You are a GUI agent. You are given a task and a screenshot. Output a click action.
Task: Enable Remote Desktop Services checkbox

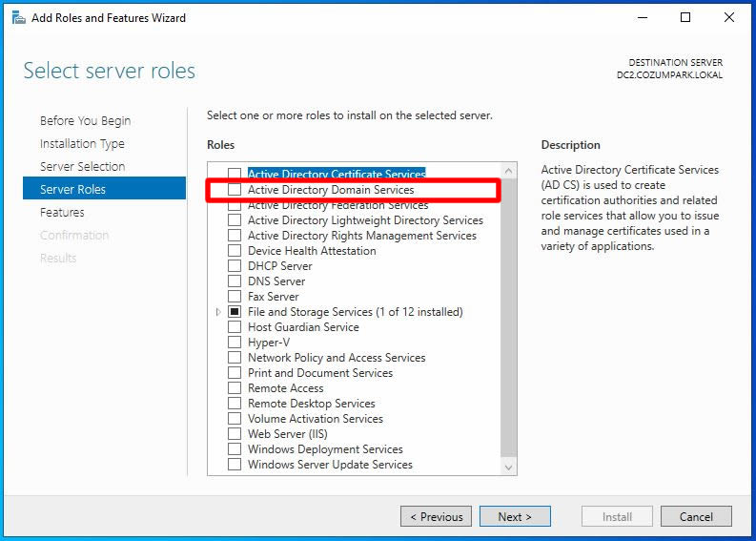point(235,404)
